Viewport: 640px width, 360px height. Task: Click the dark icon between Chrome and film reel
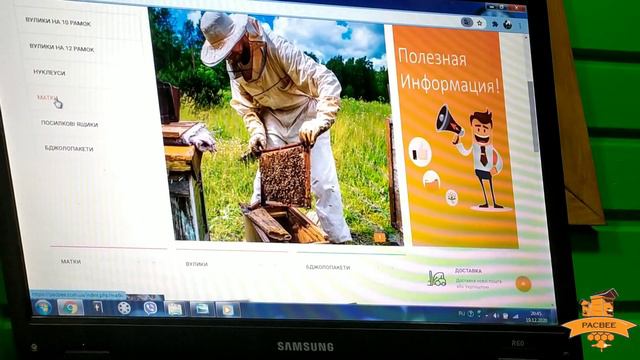point(97,307)
